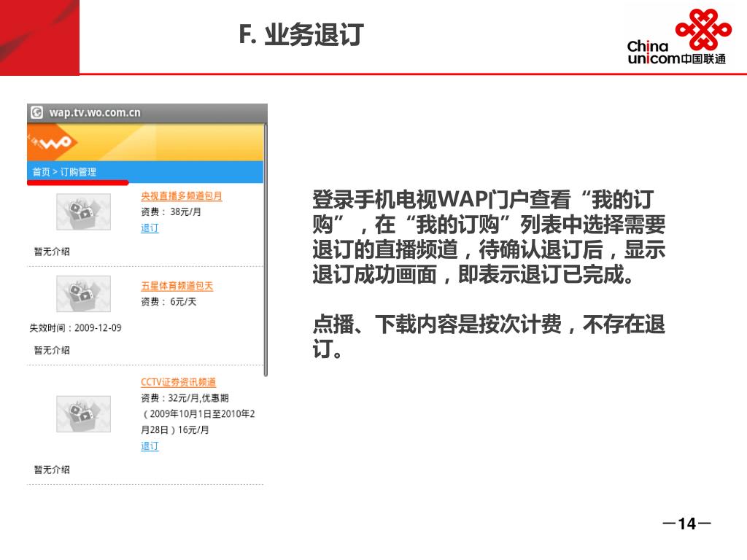Viewport: 747px width, 560px height.
Task: Click the paragraph starting 登录手机电视WAP门户
Action: (489, 237)
